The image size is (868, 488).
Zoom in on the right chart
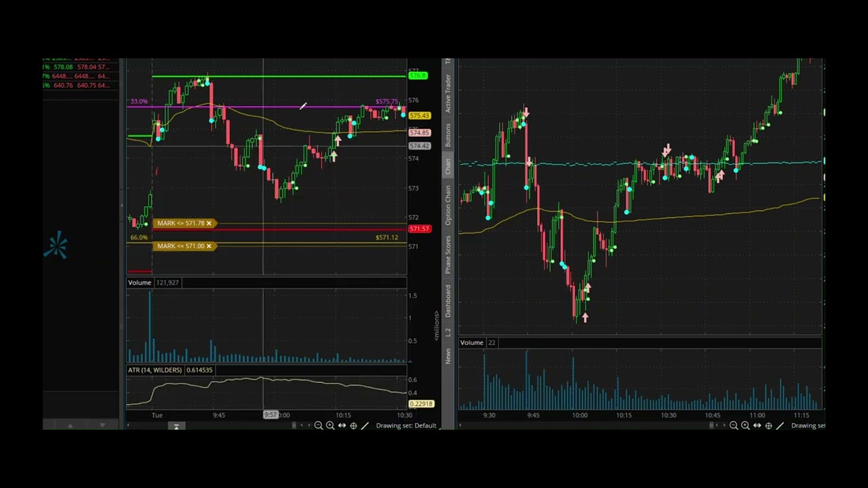[745, 426]
